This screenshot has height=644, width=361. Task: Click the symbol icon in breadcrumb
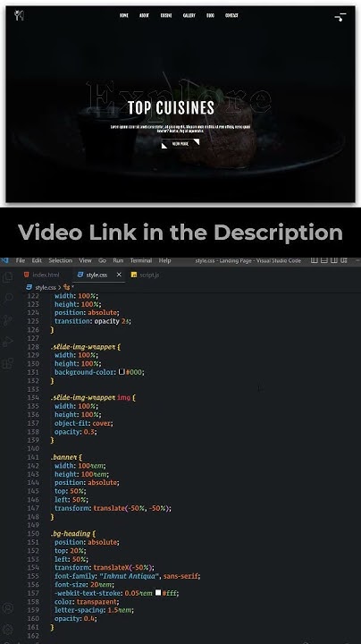[67, 287]
